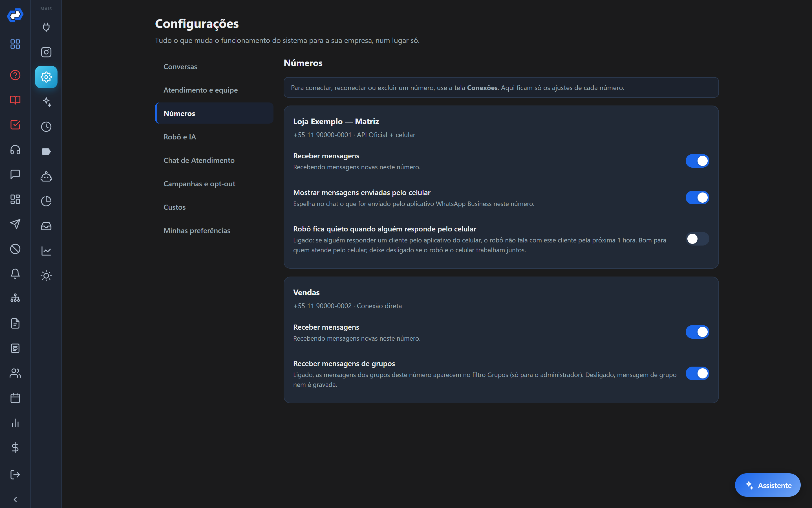Open the chat bubble icon
Screen dimensions: 812x508
coord(15,174)
